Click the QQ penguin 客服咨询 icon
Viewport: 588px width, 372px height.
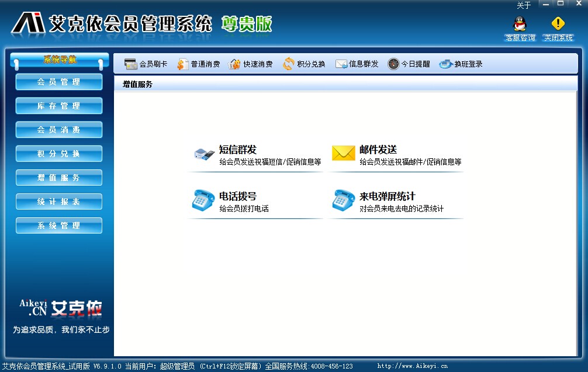click(x=520, y=23)
